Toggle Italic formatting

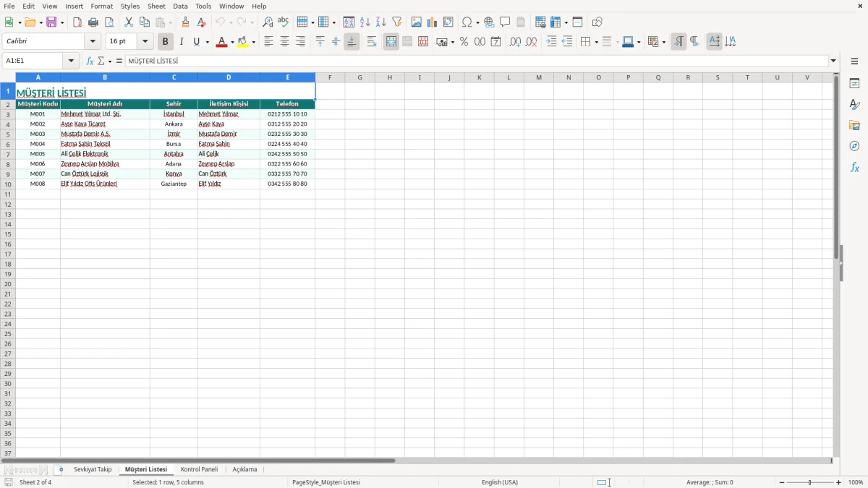182,42
